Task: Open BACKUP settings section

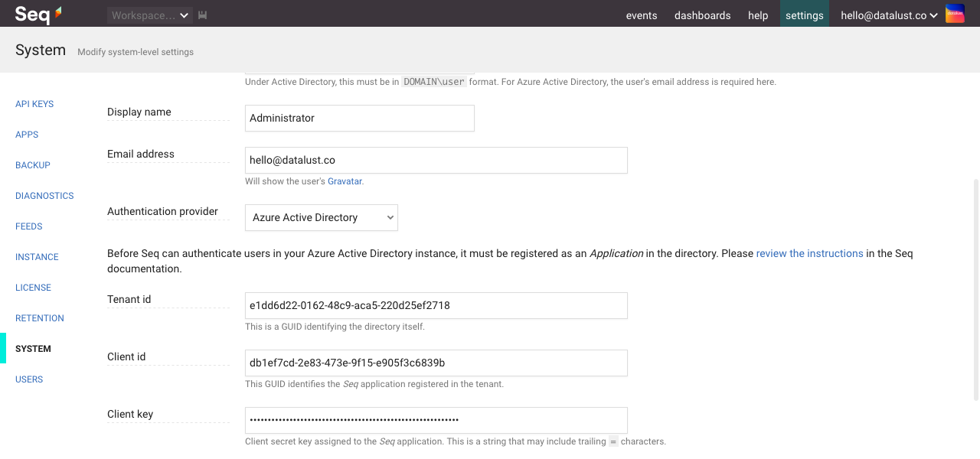Action: [x=33, y=165]
